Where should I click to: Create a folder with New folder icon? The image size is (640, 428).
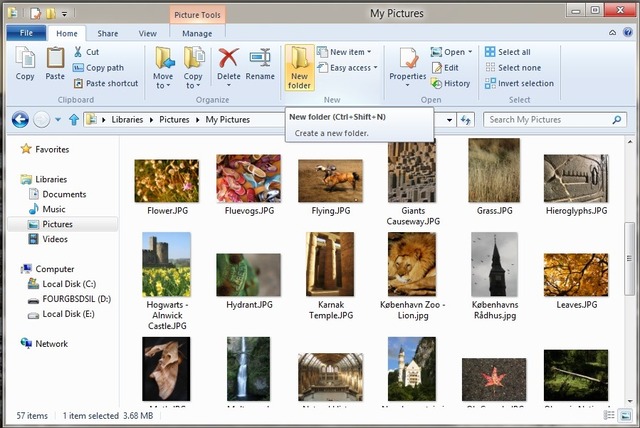coord(299,66)
